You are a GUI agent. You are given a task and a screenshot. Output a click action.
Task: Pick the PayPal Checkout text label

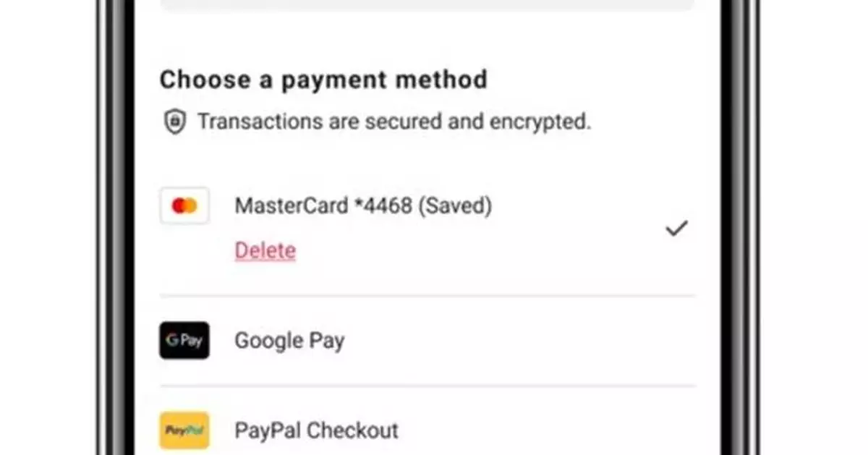(316, 430)
